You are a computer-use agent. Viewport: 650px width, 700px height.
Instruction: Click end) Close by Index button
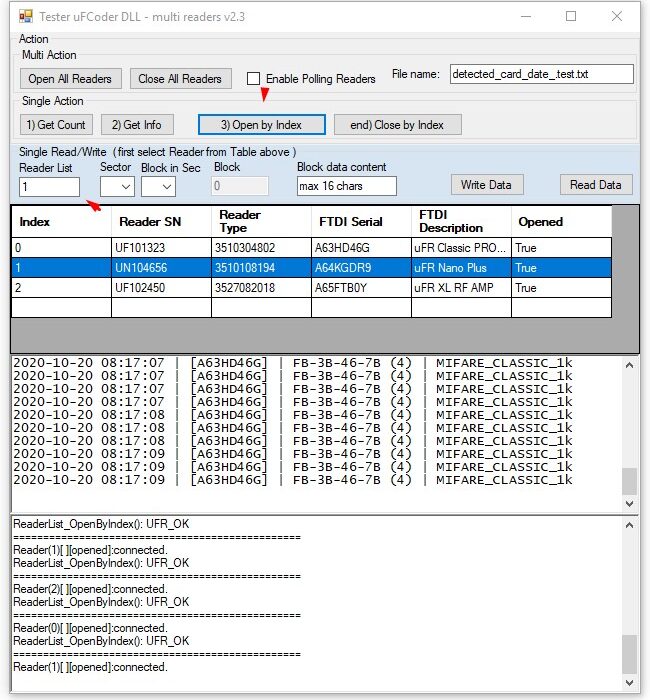(x=396, y=125)
